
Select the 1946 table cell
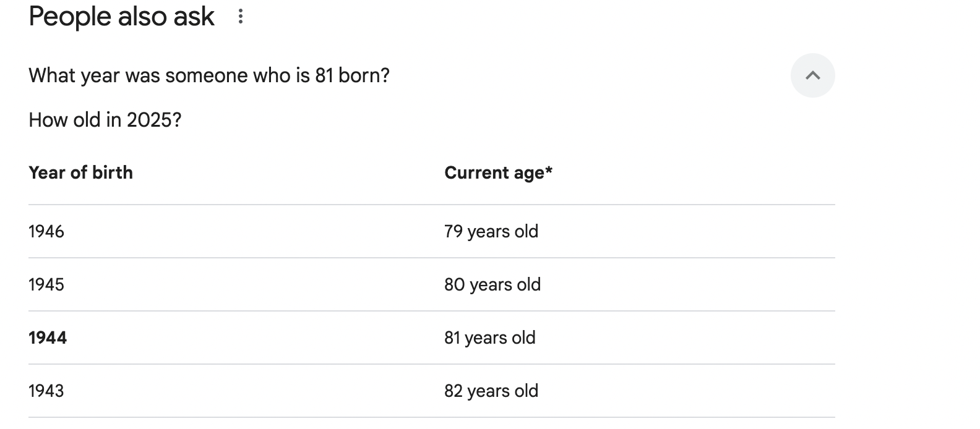(46, 231)
